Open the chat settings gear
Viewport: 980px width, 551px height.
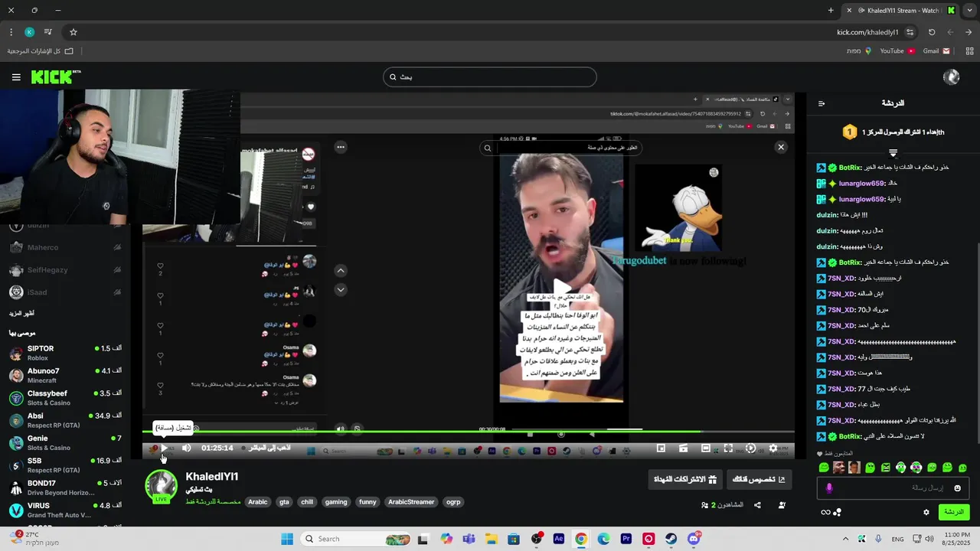coord(926,512)
